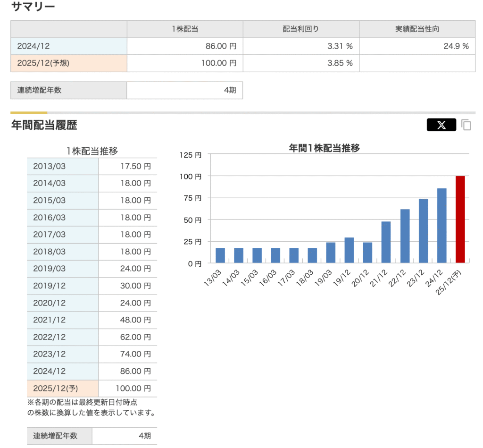
Task: Select the 2025/12(予想) summary row label
Action: point(69,63)
